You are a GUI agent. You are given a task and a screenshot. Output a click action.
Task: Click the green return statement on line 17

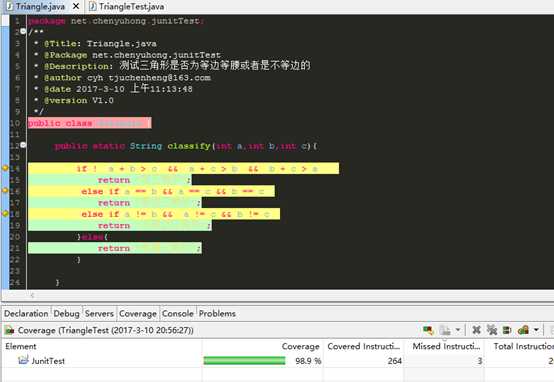click(115, 202)
